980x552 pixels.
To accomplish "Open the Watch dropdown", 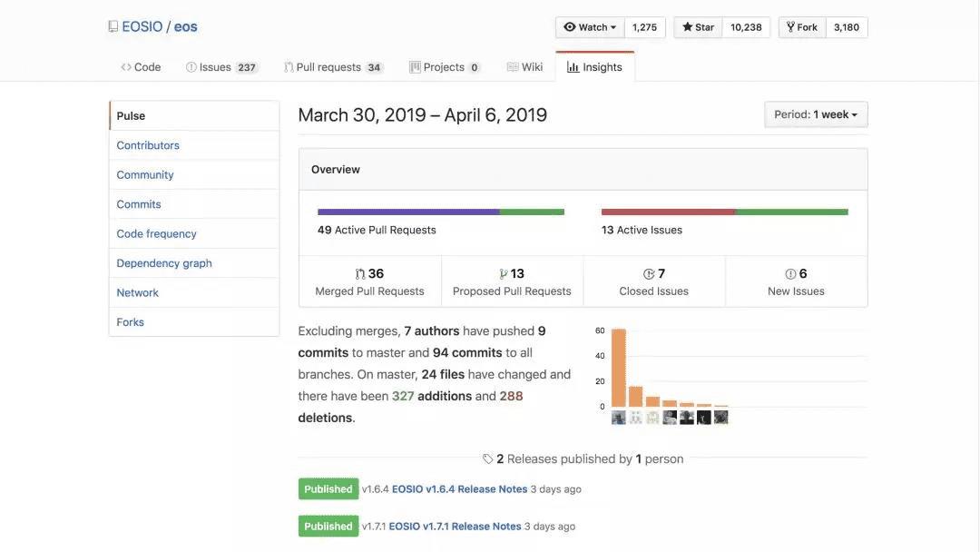I will (x=590, y=27).
